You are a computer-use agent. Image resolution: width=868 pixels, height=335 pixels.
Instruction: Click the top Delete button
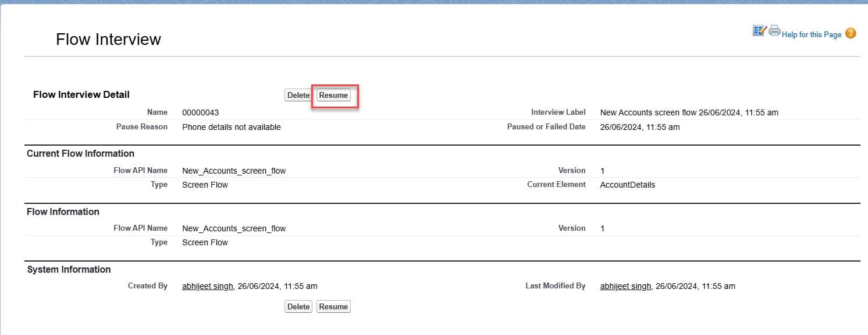298,95
